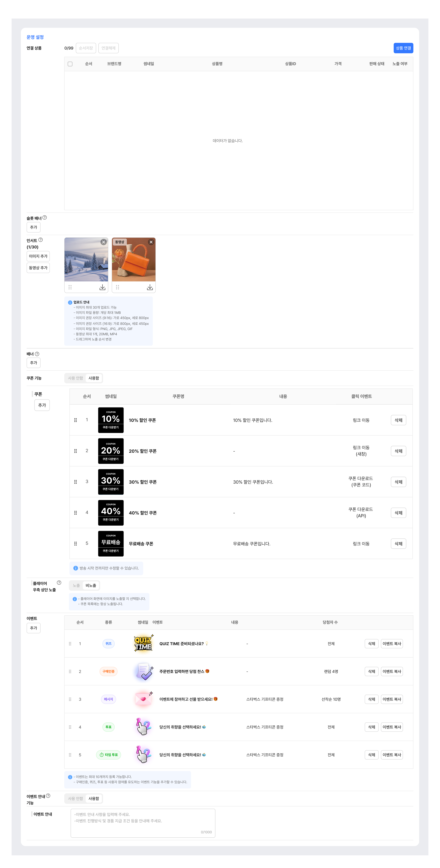
Task: Open help icon next to 이벤트 안내 기능
Action: (x=48, y=796)
